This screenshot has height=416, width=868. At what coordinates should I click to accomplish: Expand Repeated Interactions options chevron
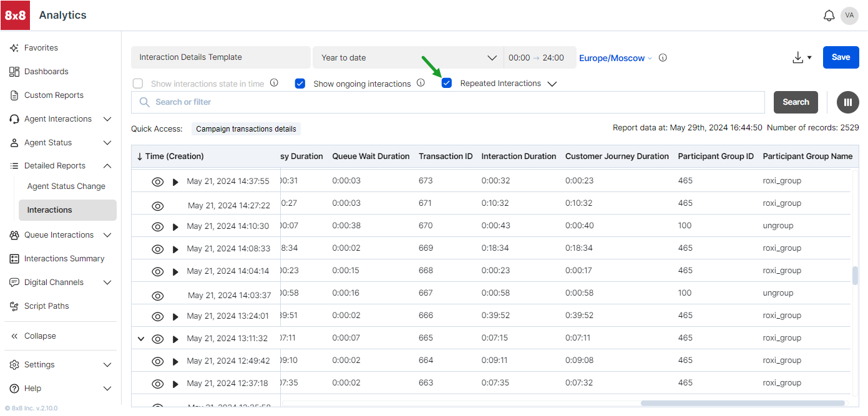[x=552, y=84]
